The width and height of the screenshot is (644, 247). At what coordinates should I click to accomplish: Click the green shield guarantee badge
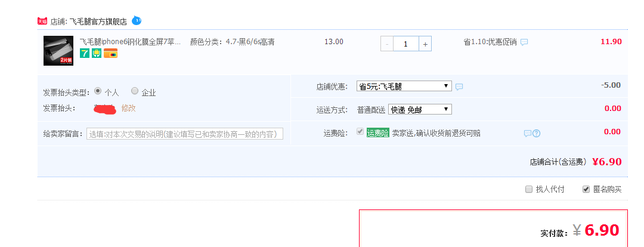point(97,53)
